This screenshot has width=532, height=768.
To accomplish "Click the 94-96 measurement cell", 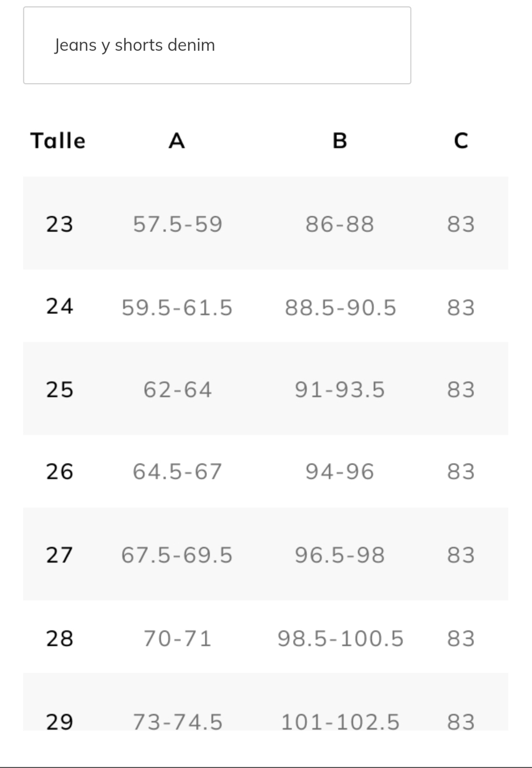I will click(340, 471).
